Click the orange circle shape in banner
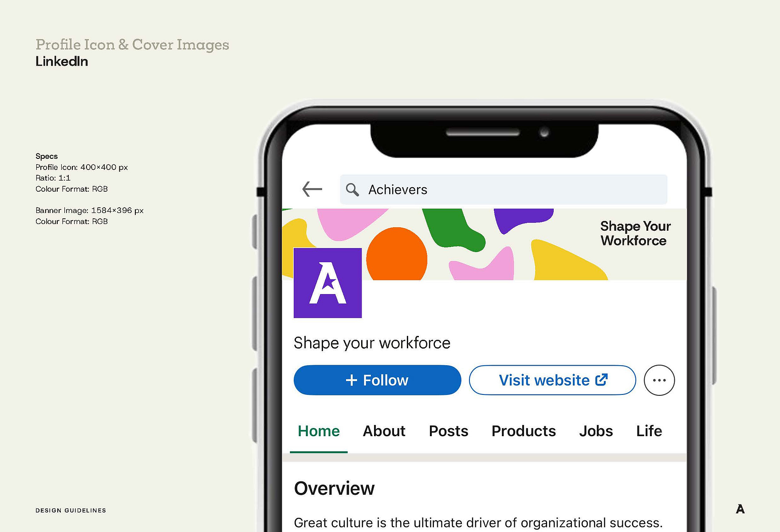The width and height of the screenshot is (780, 532). tap(397, 254)
